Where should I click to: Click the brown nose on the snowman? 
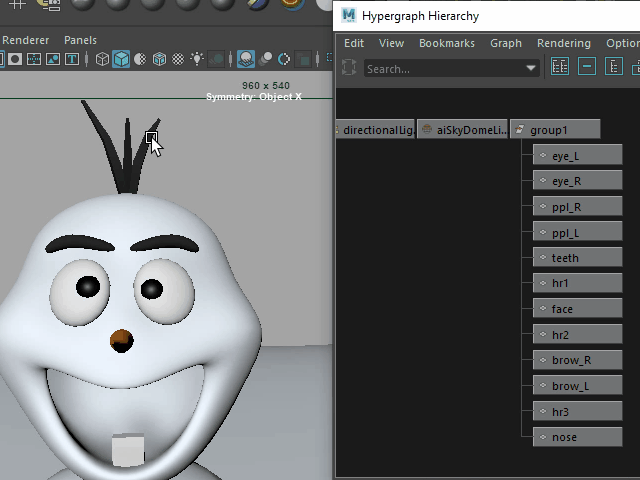[x=121, y=340]
